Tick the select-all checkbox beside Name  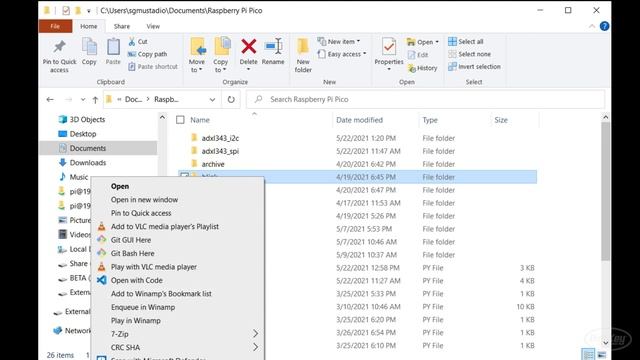(x=180, y=120)
